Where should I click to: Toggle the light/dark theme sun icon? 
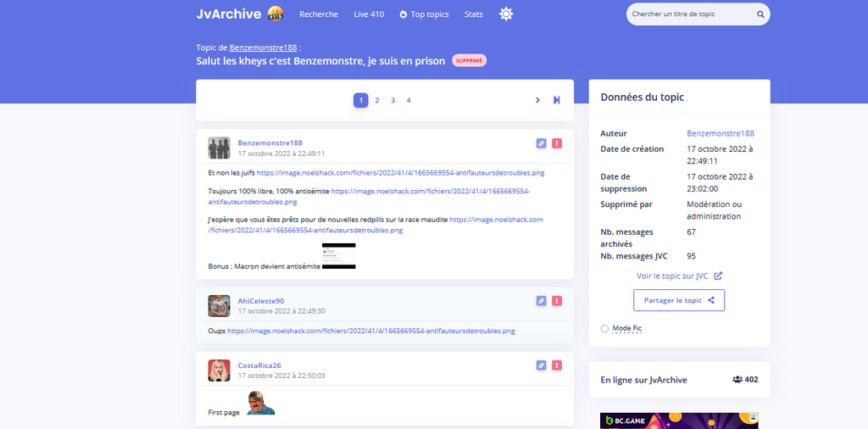(506, 14)
